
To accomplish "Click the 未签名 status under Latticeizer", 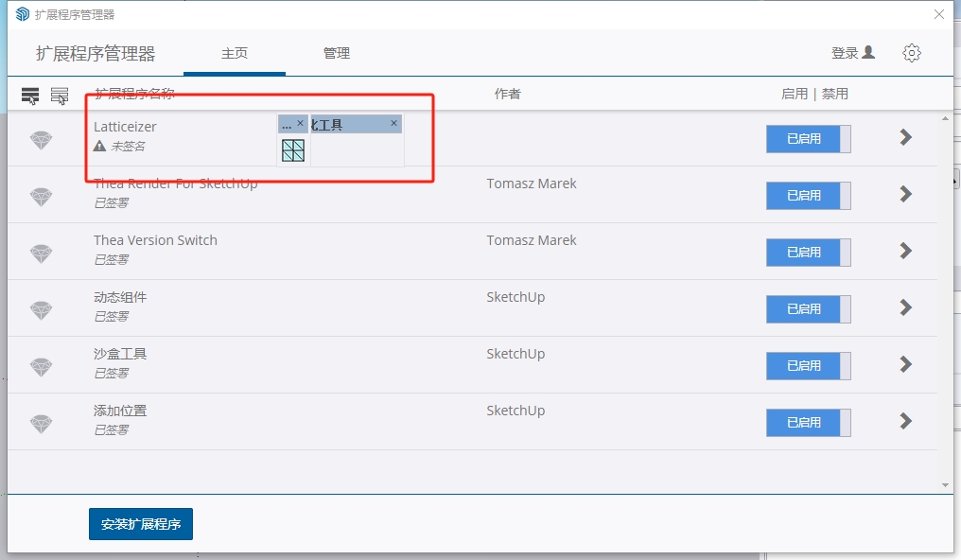I will [128, 146].
